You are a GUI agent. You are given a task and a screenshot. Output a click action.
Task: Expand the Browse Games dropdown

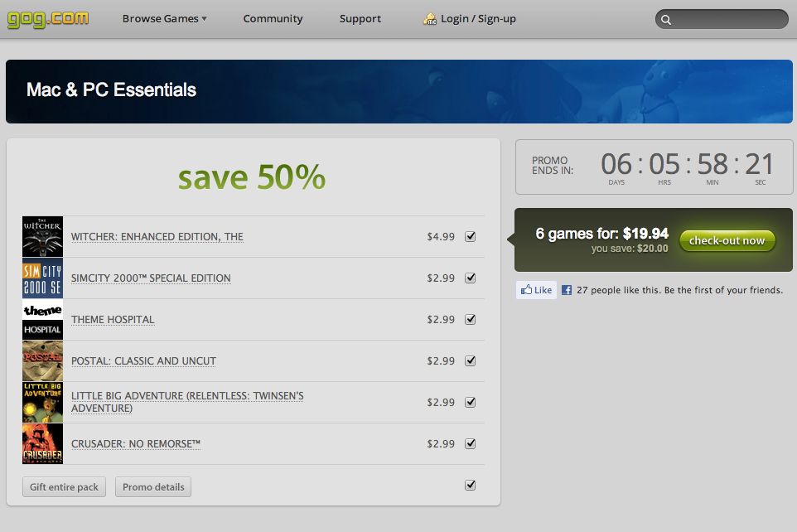pyautogui.click(x=164, y=19)
